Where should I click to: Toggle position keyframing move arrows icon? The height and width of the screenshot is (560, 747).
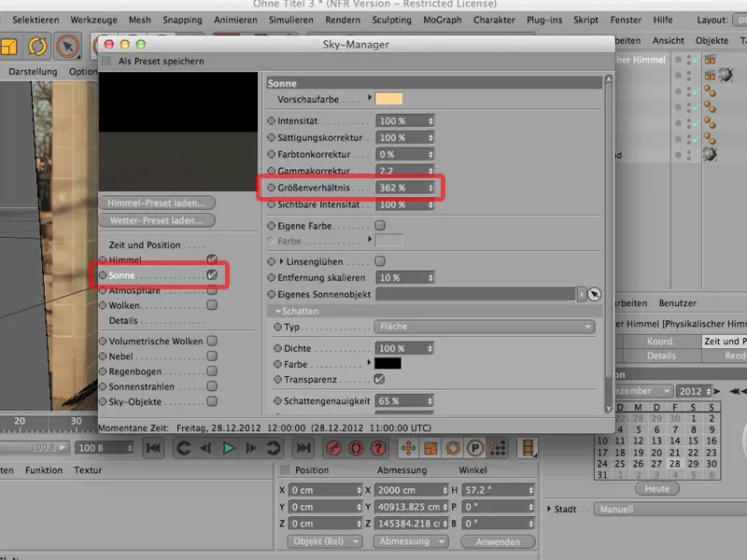click(408, 448)
